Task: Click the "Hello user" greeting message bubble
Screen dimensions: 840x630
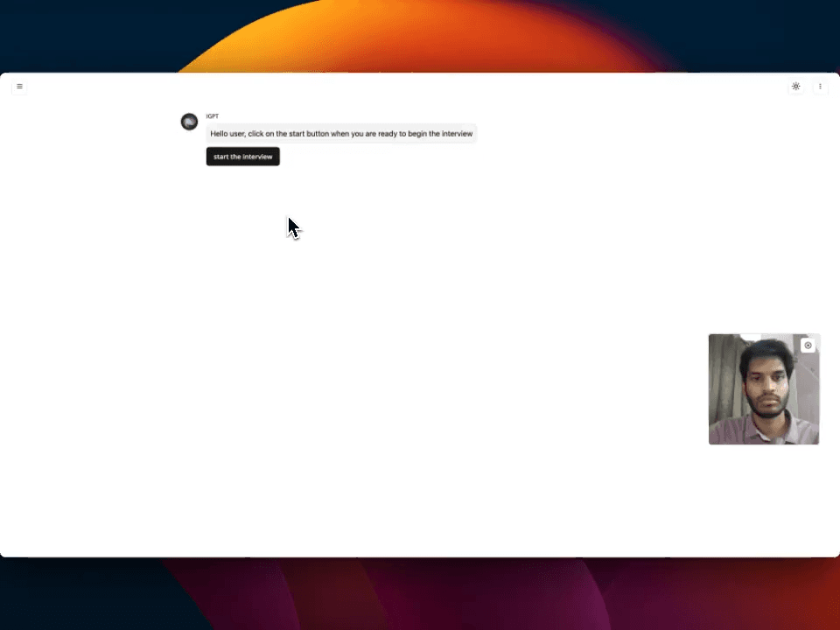Action: click(x=341, y=134)
